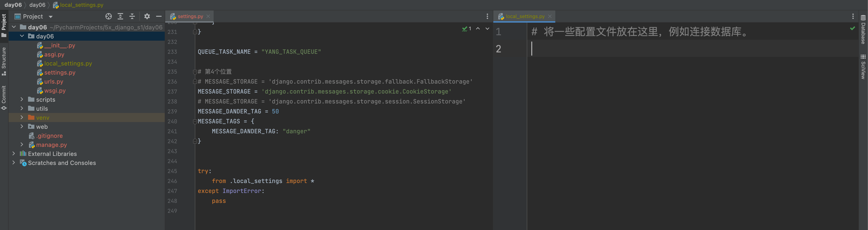Hide the Project panel with minus icon
This screenshot has width=868, height=230.
pos(159,16)
